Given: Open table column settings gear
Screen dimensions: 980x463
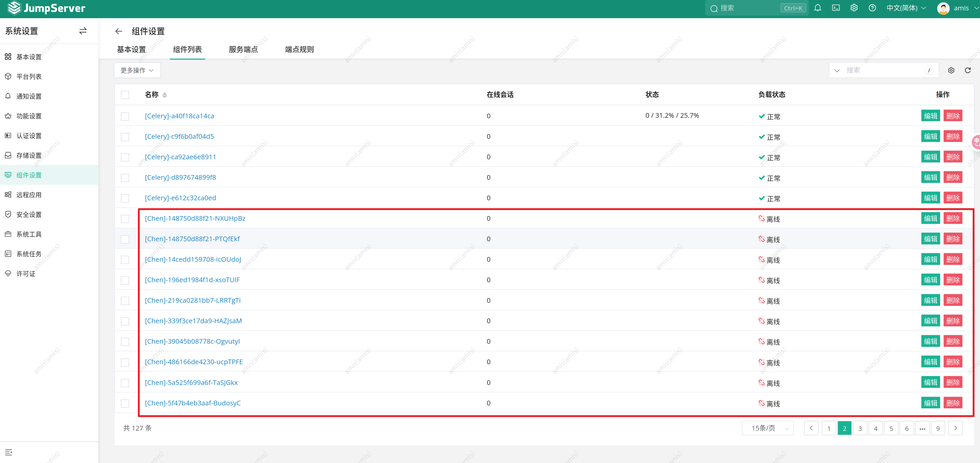Looking at the screenshot, I should point(951,70).
